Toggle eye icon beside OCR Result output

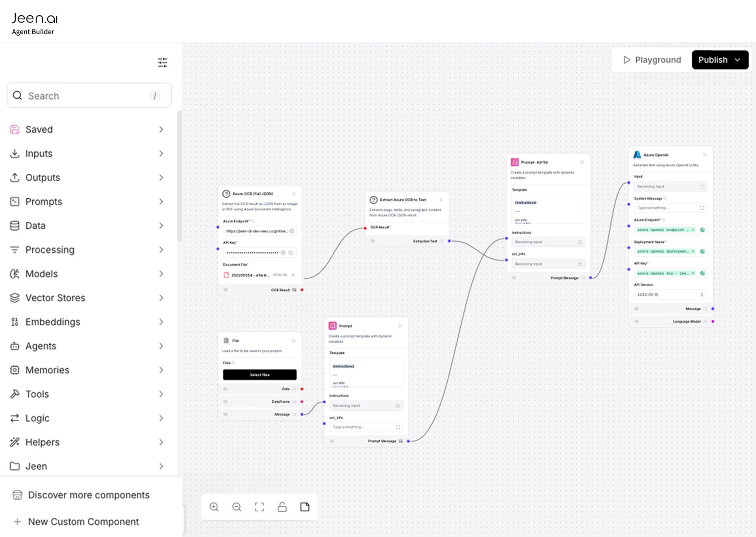coord(226,290)
